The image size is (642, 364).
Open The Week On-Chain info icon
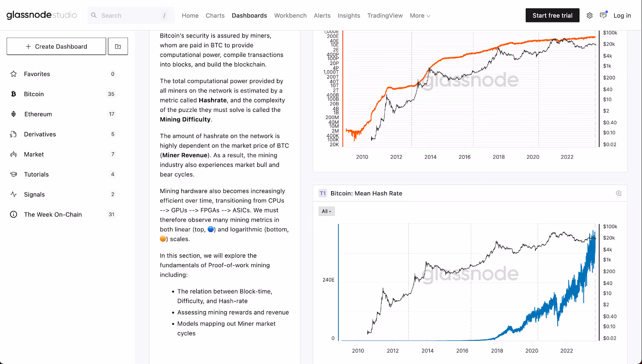pyautogui.click(x=13, y=214)
